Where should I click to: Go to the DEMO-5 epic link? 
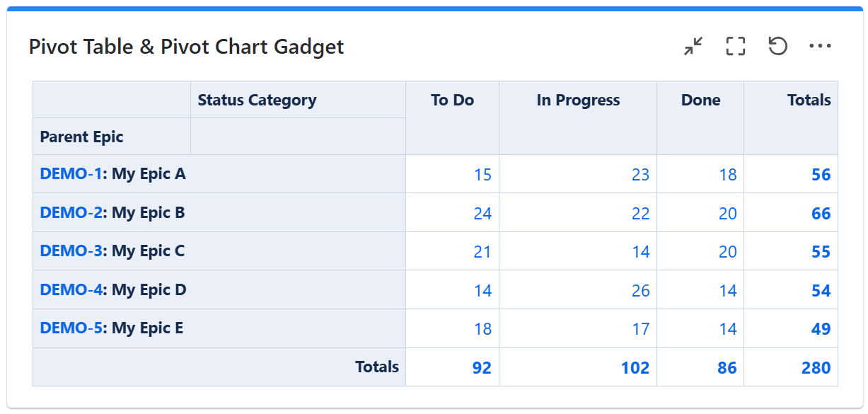pyautogui.click(x=71, y=328)
